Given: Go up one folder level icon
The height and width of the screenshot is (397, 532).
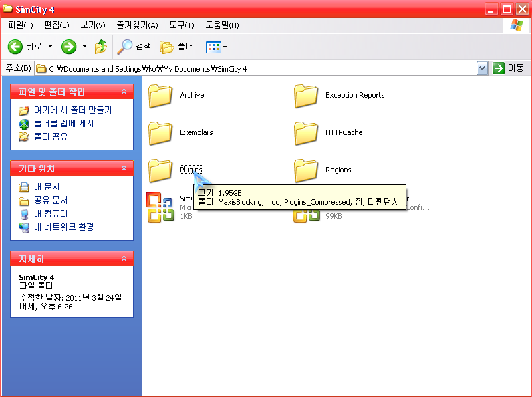Looking at the screenshot, I should pos(101,47).
